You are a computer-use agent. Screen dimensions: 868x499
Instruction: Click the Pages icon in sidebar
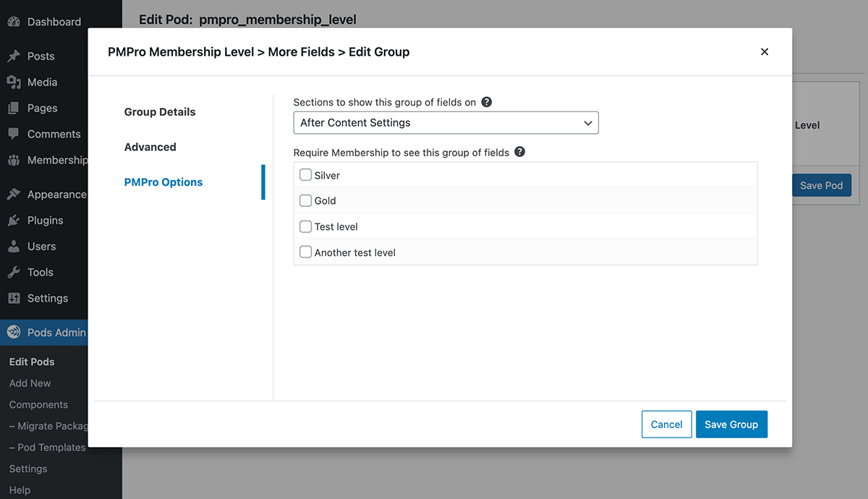pos(14,108)
